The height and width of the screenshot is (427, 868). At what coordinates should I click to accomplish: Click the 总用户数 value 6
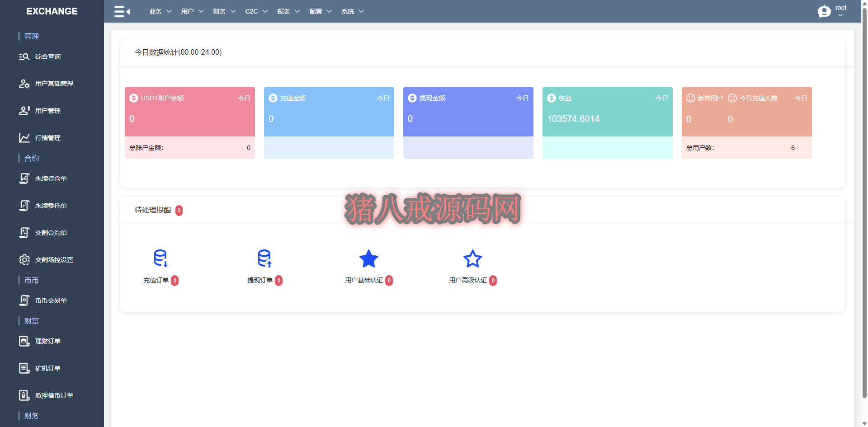pos(793,148)
